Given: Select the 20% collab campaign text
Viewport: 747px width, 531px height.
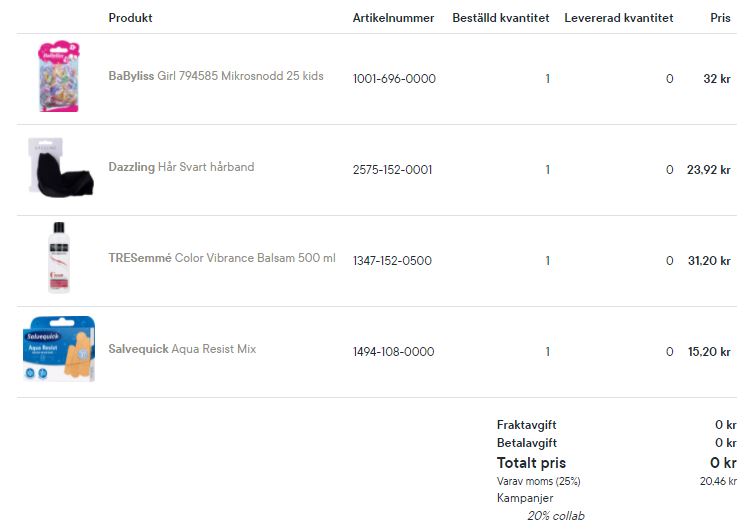Looking at the screenshot, I should coord(555,516).
